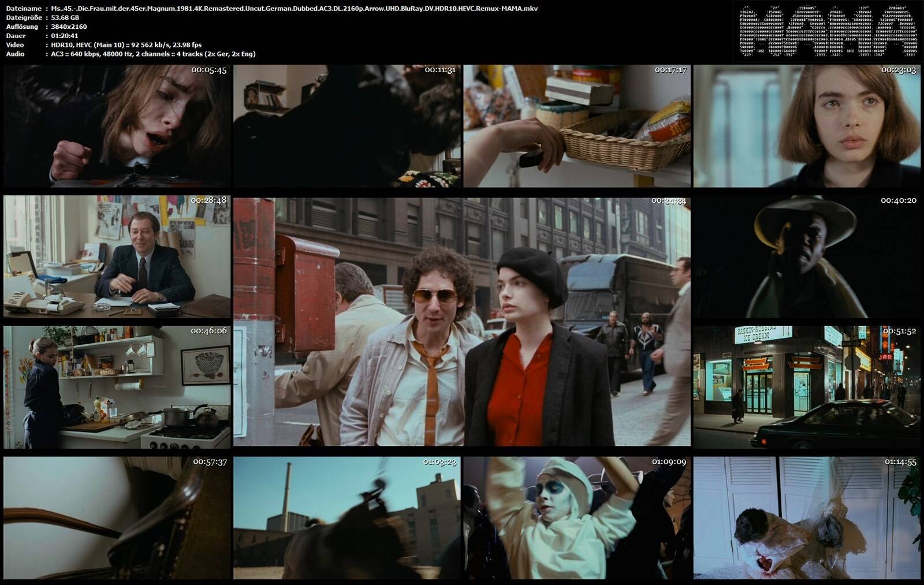Open the thumbnail stamped 00:05:45
924x585 pixels.
point(117,126)
